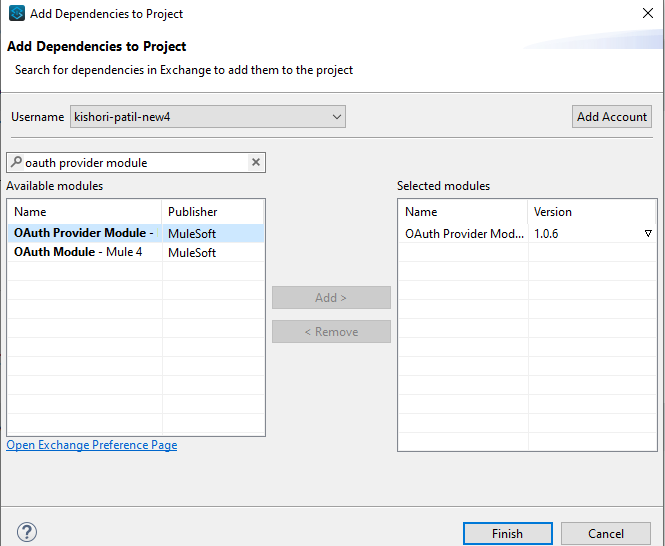Click the Cancel button

[x=606, y=533]
